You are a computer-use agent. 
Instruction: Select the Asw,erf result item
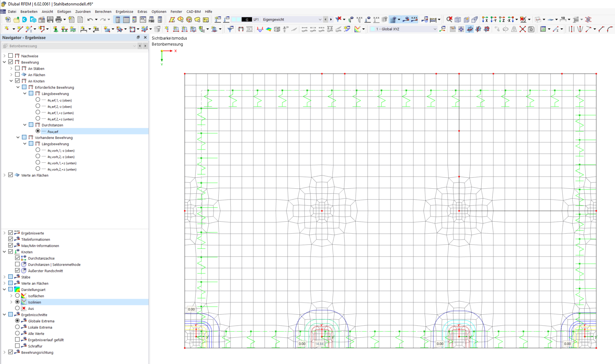click(x=53, y=131)
